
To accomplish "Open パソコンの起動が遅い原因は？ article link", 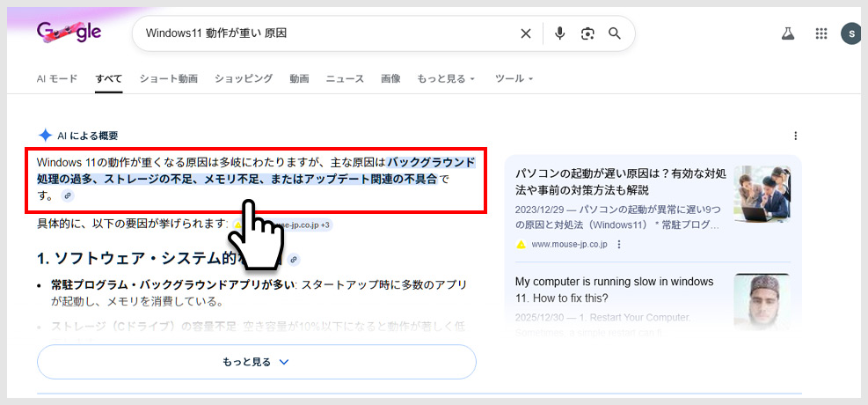I will point(621,181).
